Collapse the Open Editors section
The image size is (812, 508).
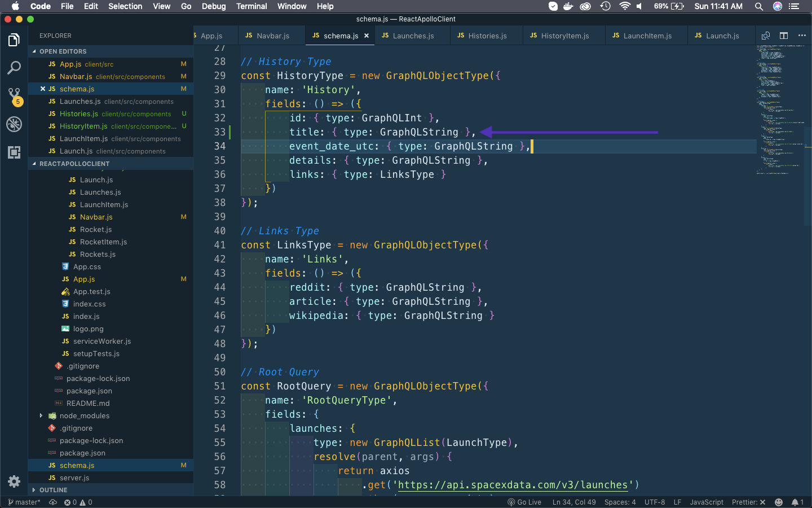[111, 51]
